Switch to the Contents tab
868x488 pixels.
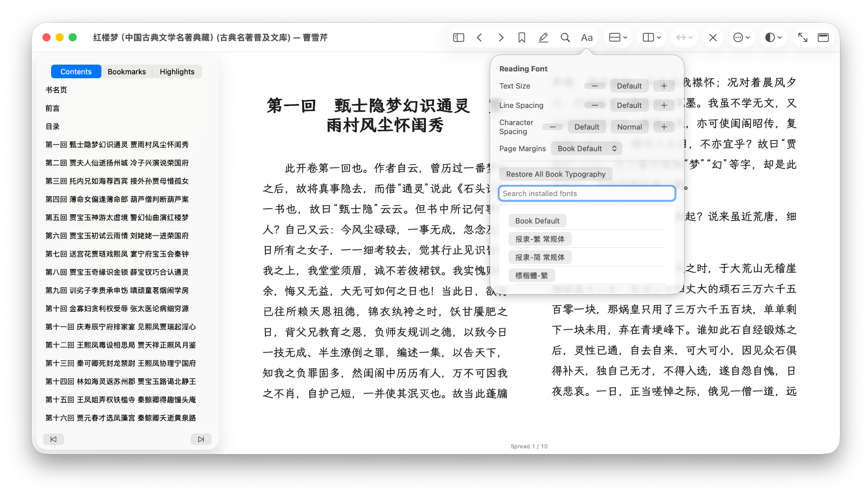click(76, 71)
